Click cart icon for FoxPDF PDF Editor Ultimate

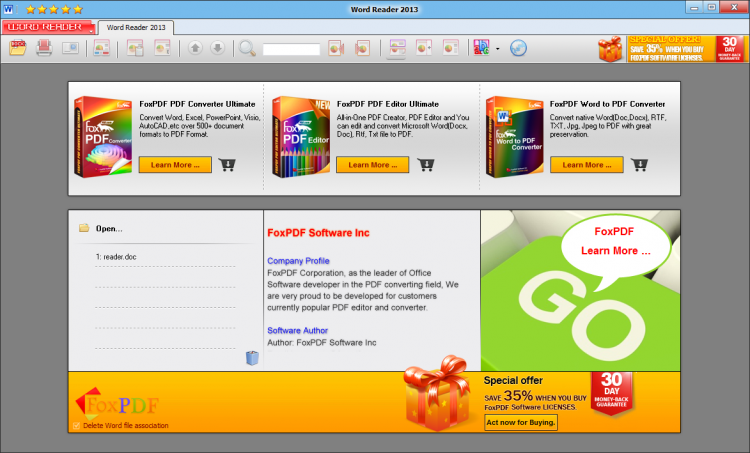[426, 165]
